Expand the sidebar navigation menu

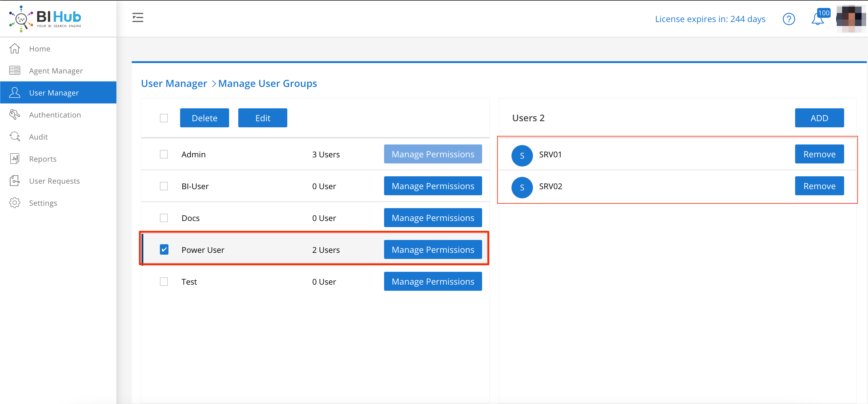[x=138, y=17]
